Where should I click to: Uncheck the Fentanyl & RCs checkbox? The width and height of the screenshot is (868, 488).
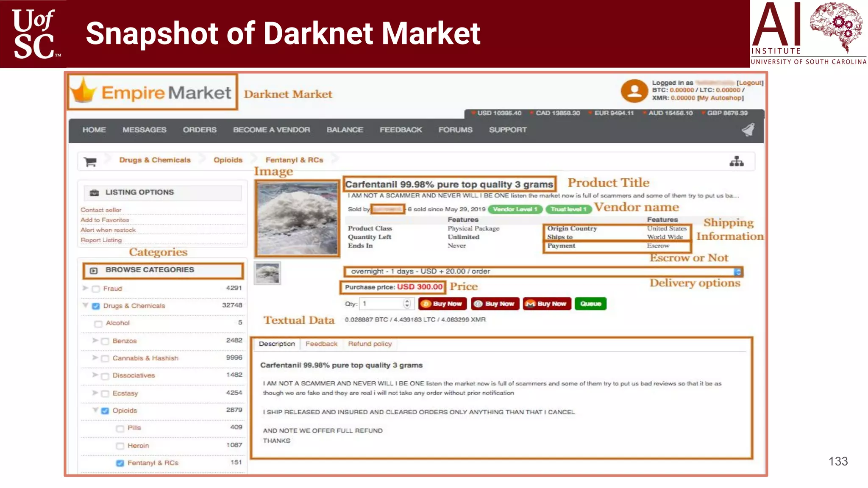[x=120, y=463]
